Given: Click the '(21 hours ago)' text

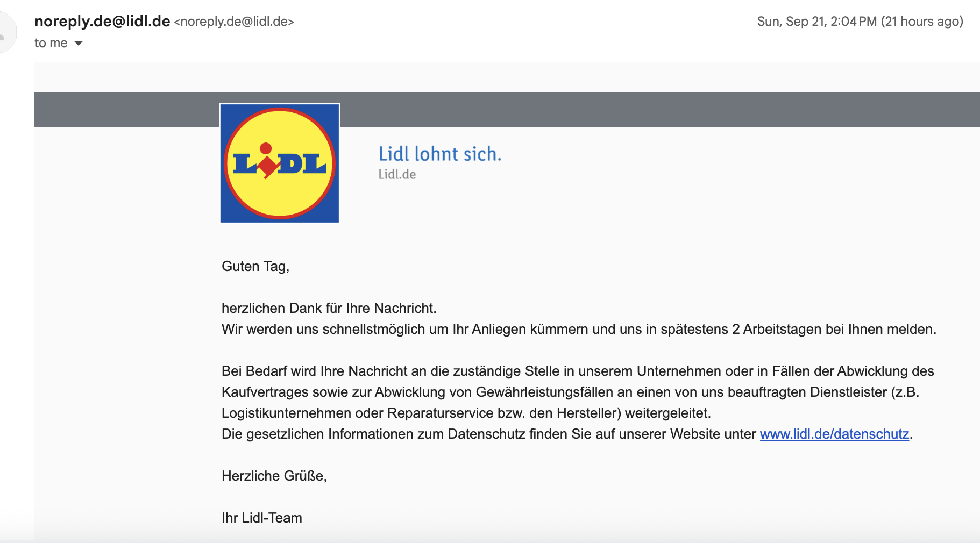Looking at the screenshot, I should [x=922, y=22].
